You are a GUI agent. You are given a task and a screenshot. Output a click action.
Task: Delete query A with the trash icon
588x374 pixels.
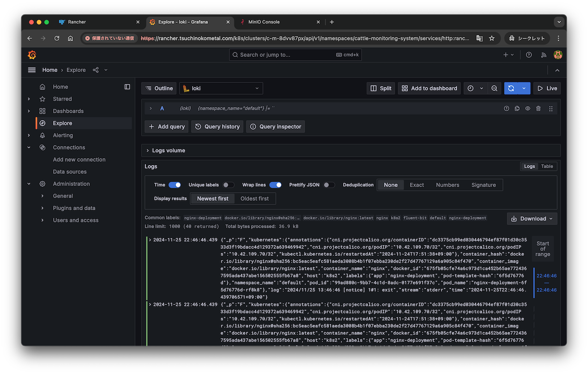pyautogui.click(x=538, y=108)
